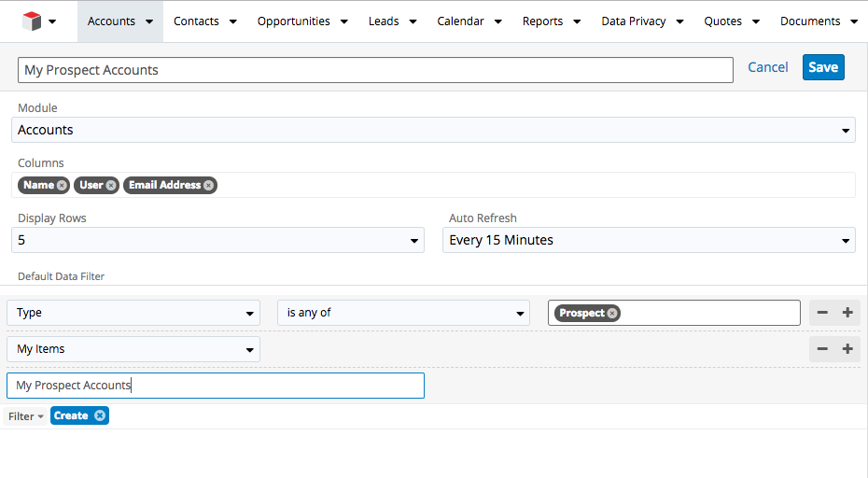Remove the Type filter row with minus
This screenshot has height=478, width=868.
(822, 313)
